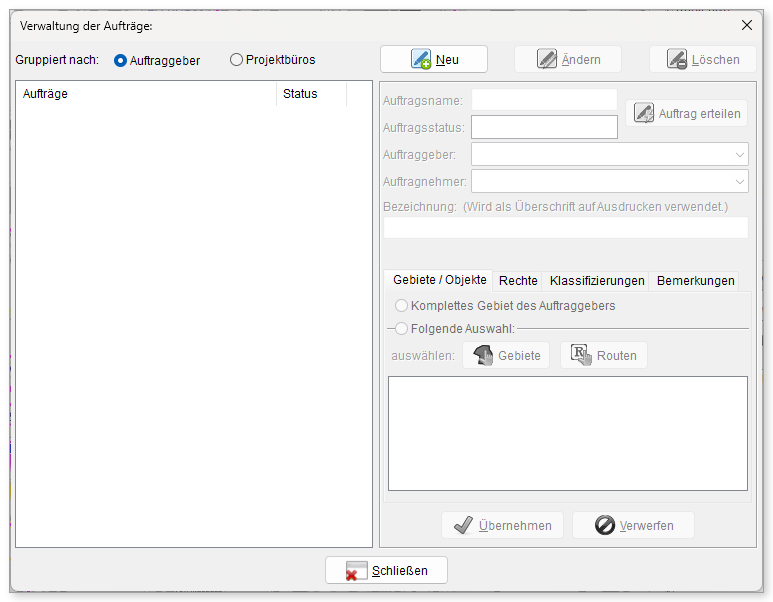773x602 pixels.
Task: Click the Schließen button
Action: (386, 570)
